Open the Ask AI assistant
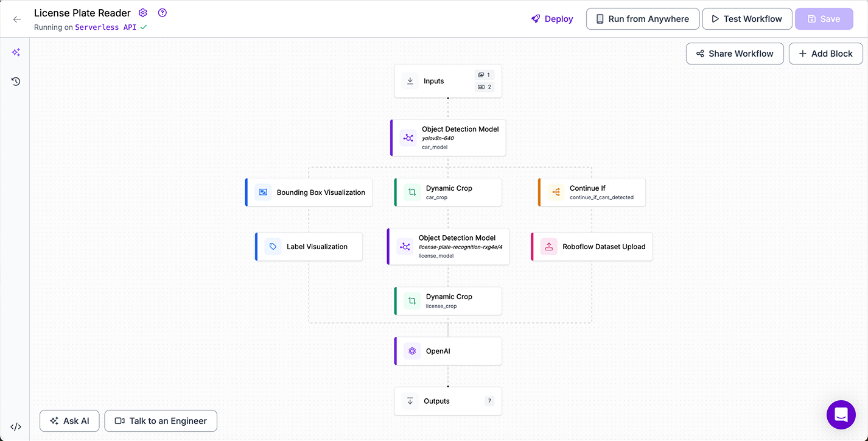The image size is (868, 441). point(69,421)
